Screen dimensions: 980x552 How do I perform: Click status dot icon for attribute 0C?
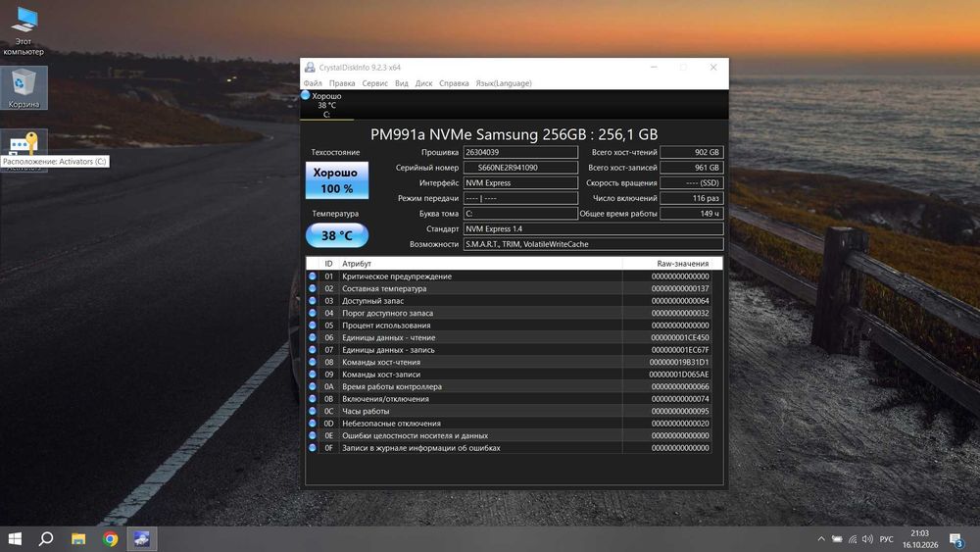pos(312,411)
